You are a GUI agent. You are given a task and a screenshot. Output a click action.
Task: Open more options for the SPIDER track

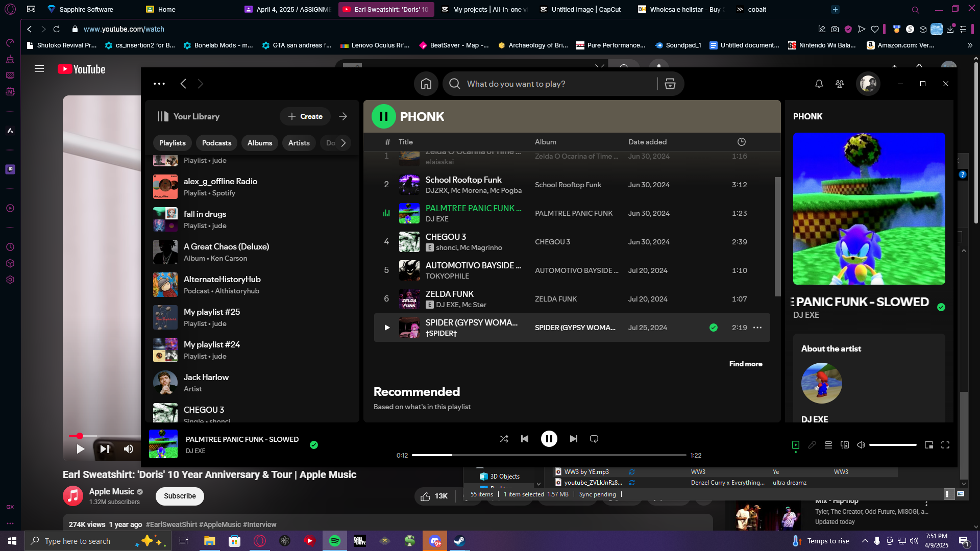[x=757, y=328]
